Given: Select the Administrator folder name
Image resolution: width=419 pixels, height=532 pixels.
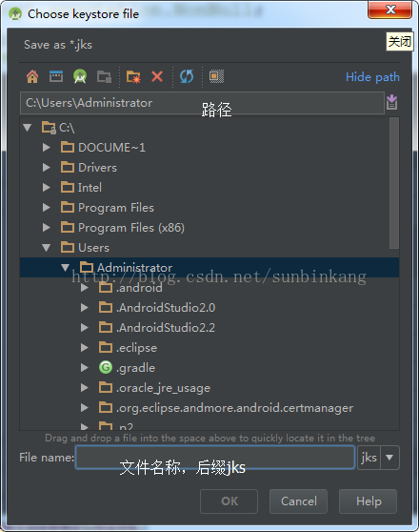Looking at the screenshot, I should coord(134,268).
